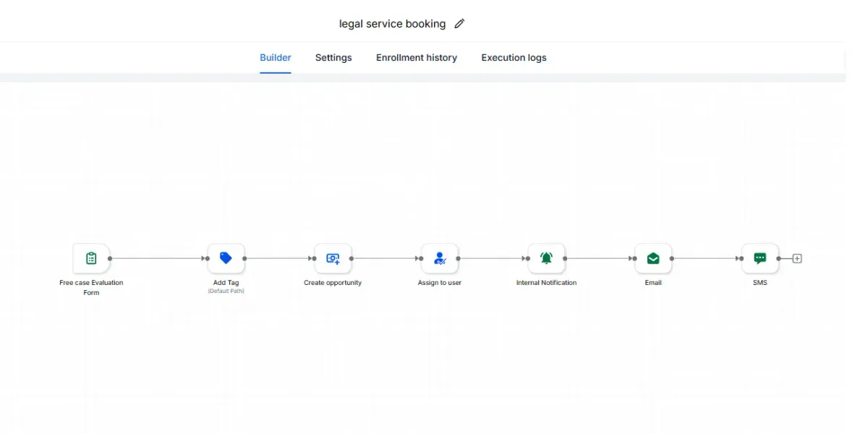868x434 pixels.
Task: Select the Add Tag node icon
Action: [x=226, y=258]
